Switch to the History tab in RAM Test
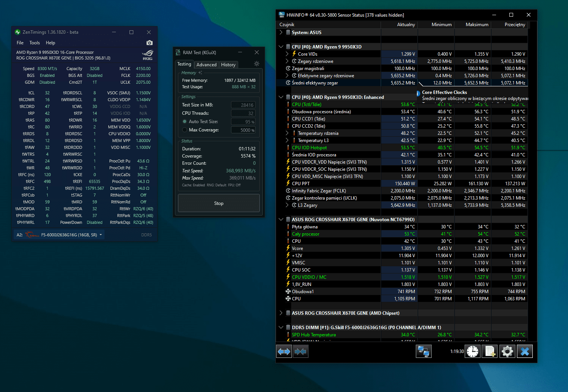This screenshot has width=568, height=392. (228, 65)
